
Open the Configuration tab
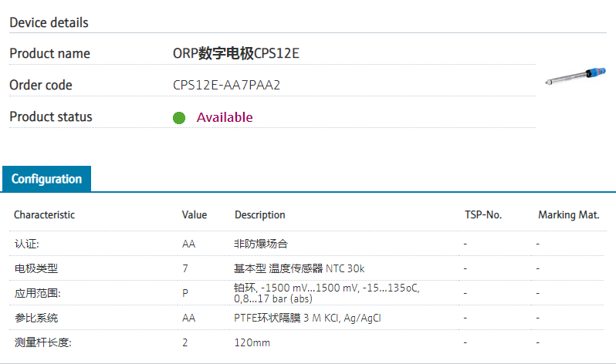click(46, 179)
